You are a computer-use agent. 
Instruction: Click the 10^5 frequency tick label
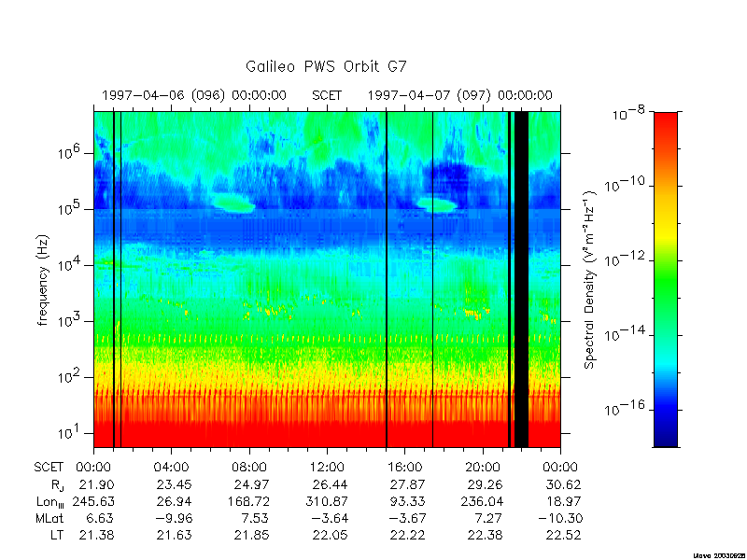70,209
